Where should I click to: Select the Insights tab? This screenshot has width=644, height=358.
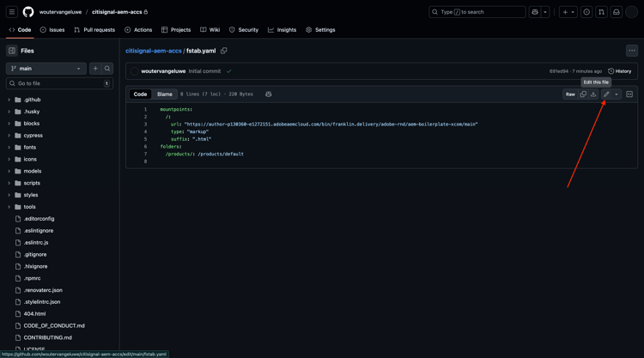click(x=283, y=29)
